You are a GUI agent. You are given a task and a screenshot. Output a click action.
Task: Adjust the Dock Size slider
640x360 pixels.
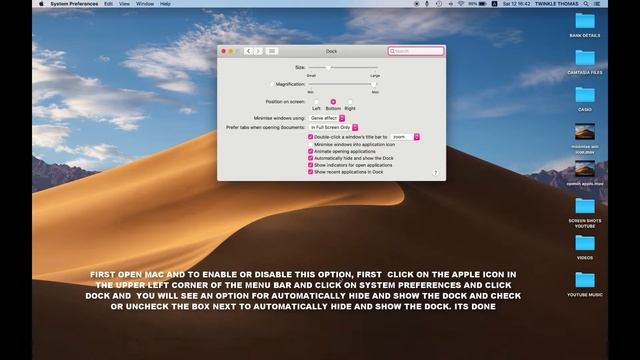(x=328, y=67)
